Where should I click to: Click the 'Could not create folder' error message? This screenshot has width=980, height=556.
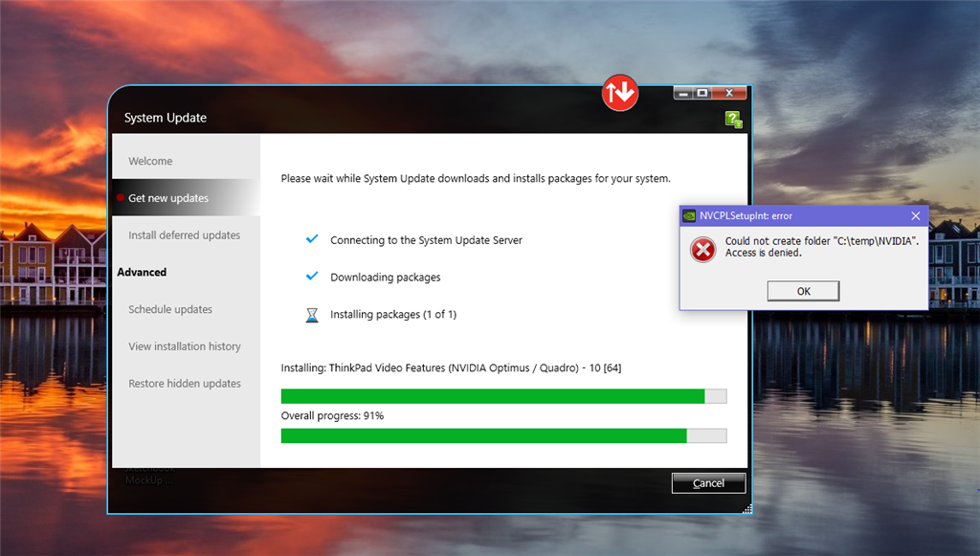click(822, 247)
